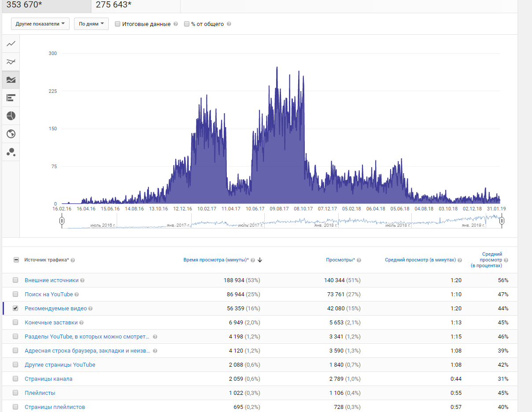Expand the По дням period dropdown
This screenshot has width=532, height=412.
(91, 24)
